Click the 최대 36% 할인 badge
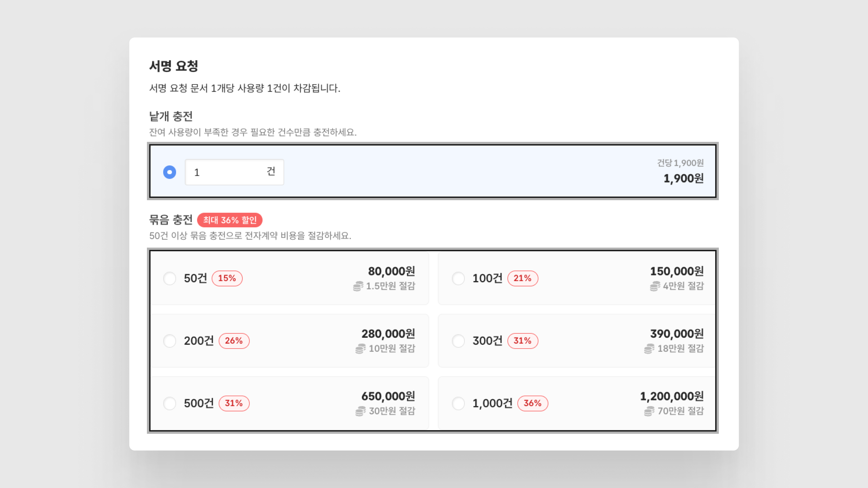The height and width of the screenshot is (488, 868). (229, 220)
